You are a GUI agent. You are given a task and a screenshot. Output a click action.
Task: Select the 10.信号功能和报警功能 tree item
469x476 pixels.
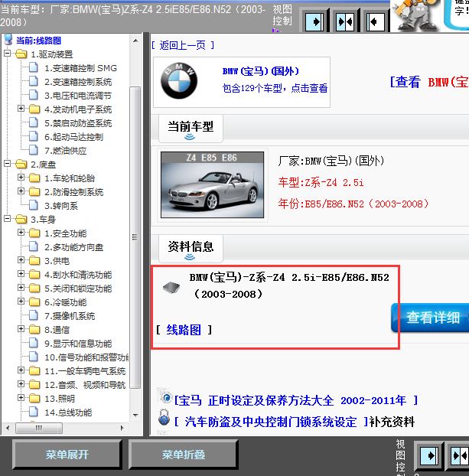pyautogui.click(x=86, y=357)
